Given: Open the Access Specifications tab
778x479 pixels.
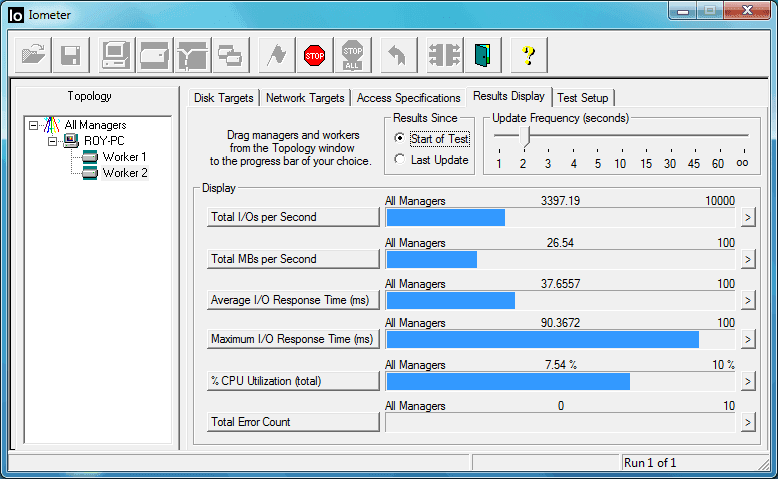Looking at the screenshot, I should point(408,98).
